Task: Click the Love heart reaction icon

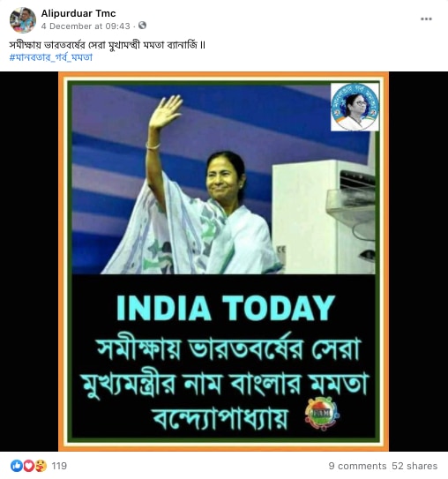Action: [x=28, y=466]
